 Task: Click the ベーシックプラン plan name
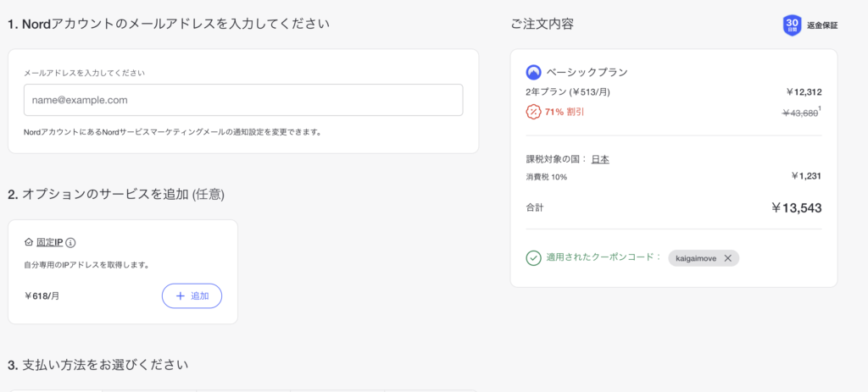(587, 72)
